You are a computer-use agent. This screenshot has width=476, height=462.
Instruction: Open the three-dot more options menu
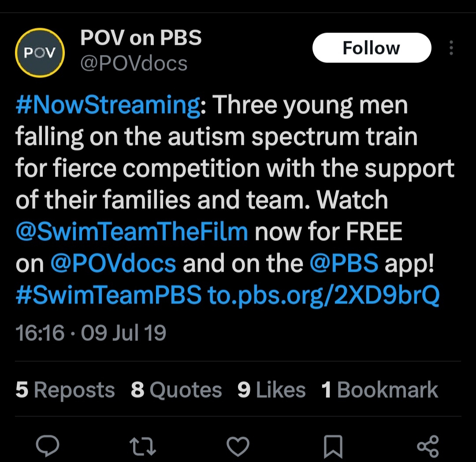pyautogui.click(x=451, y=48)
